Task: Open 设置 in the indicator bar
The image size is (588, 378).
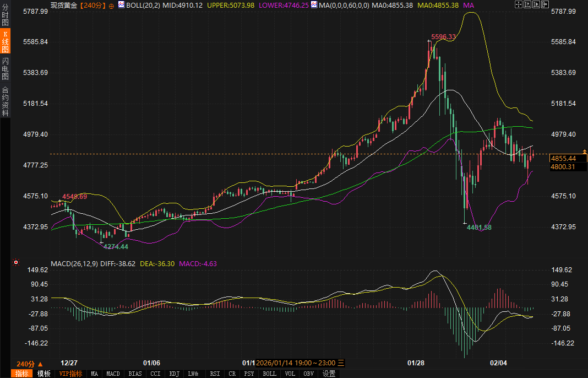Action: click(329, 374)
